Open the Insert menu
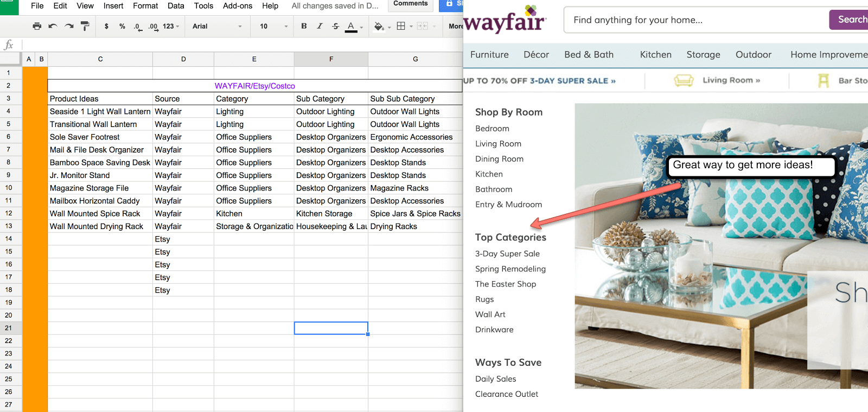Image resolution: width=868 pixels, height=412 pixels. (x=113, y=6)
